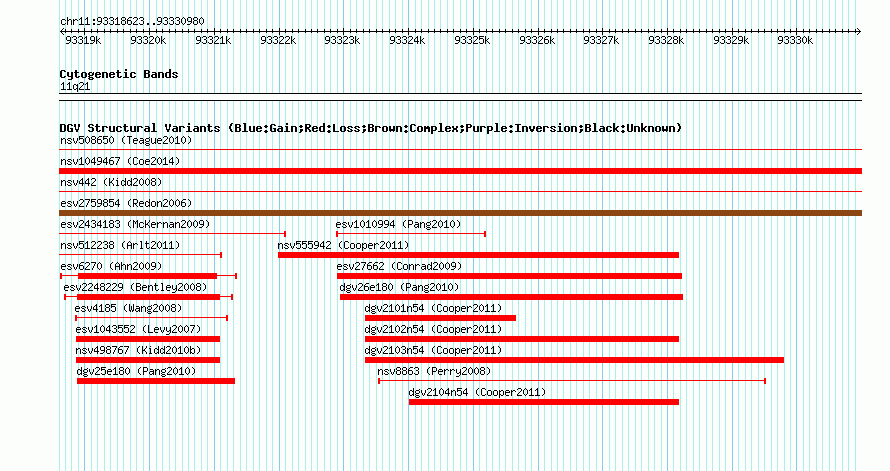This screenshot has width=890, height=471.
Task: Open esv1043552 (Levy2007) label
Action: click(x=138, y=329)
